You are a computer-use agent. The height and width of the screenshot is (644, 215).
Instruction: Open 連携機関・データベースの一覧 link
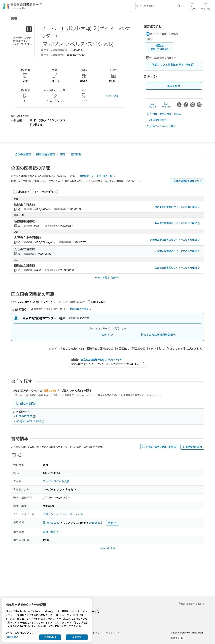pos(97,176)
